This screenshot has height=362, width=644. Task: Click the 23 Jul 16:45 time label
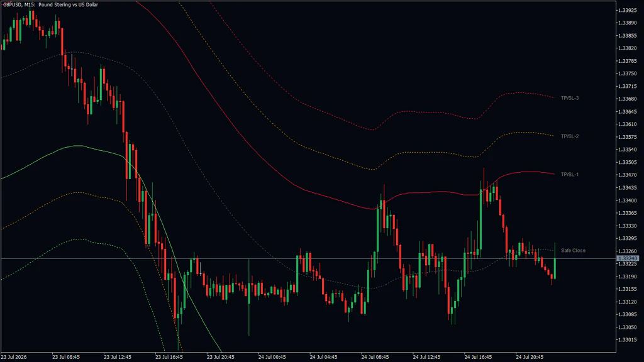point(169,357)
